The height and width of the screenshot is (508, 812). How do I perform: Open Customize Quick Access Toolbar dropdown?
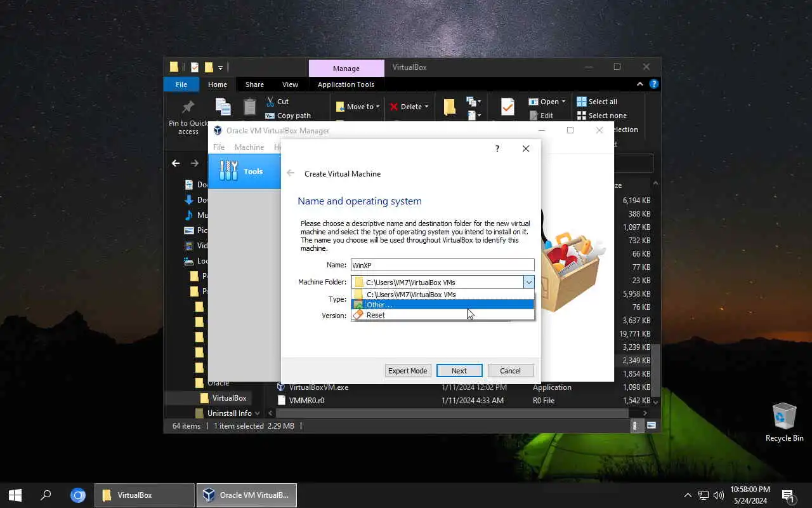[221, 67]
